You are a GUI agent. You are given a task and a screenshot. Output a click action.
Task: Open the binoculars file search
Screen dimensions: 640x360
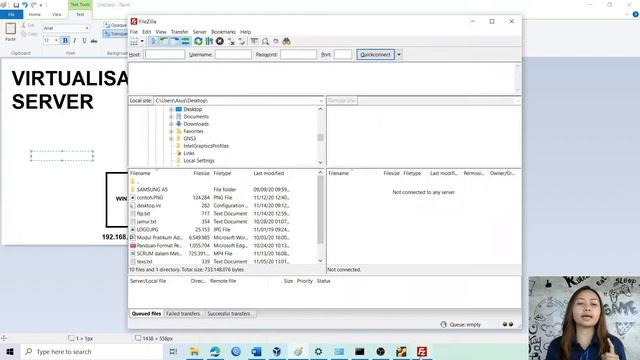pyautogui.click(x=287, y=41)
